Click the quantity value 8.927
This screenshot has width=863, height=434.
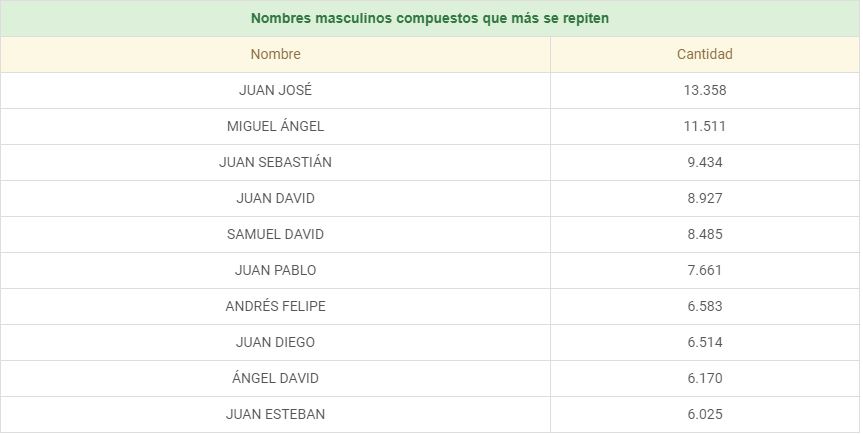click(704, 198)
